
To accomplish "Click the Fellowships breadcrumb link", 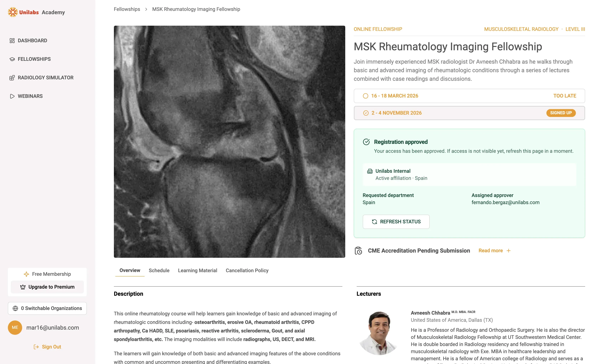I will (x=127, y=9).
